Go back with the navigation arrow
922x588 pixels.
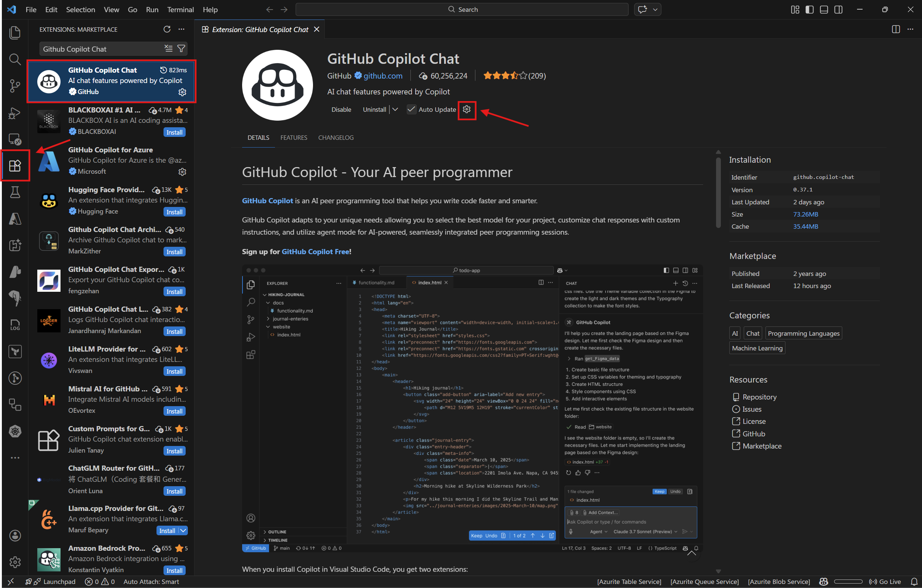269,10
